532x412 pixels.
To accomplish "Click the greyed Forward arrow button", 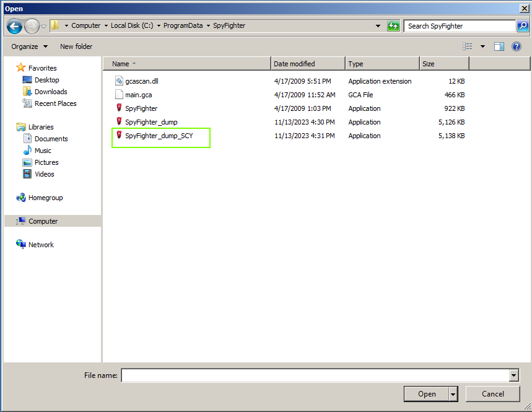I will click(x=32, y=26).
